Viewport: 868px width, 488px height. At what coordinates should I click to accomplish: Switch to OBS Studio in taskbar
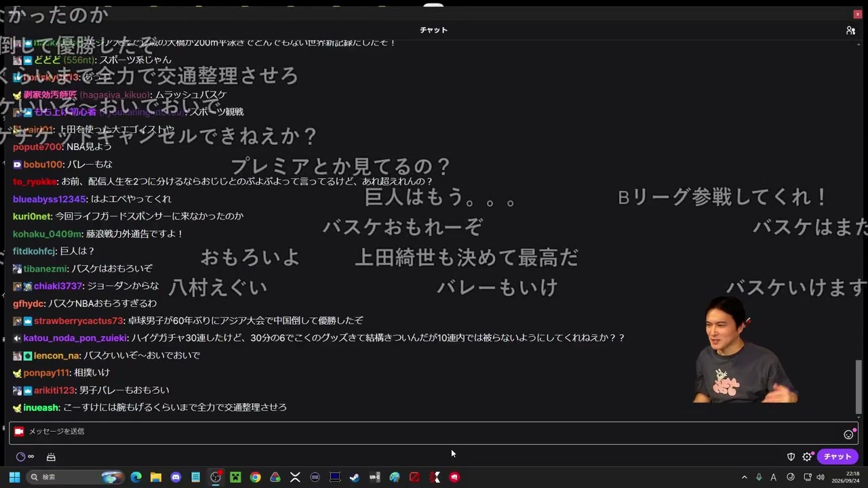click(216, 477)
